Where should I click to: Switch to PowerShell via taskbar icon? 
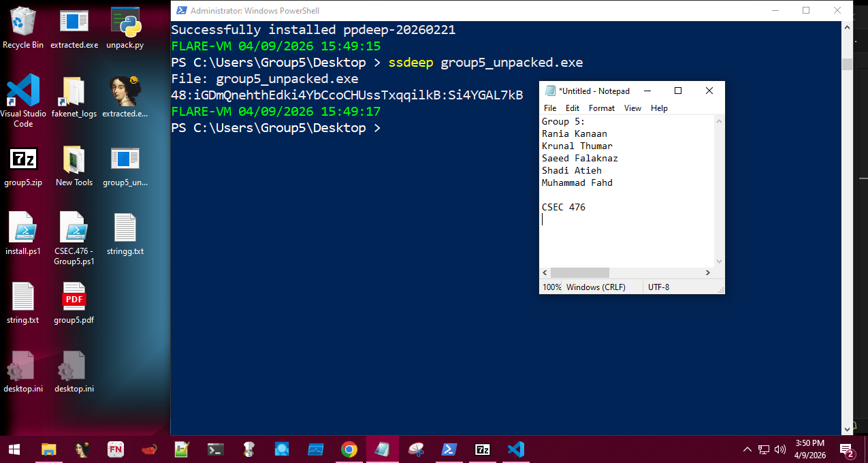449,449
